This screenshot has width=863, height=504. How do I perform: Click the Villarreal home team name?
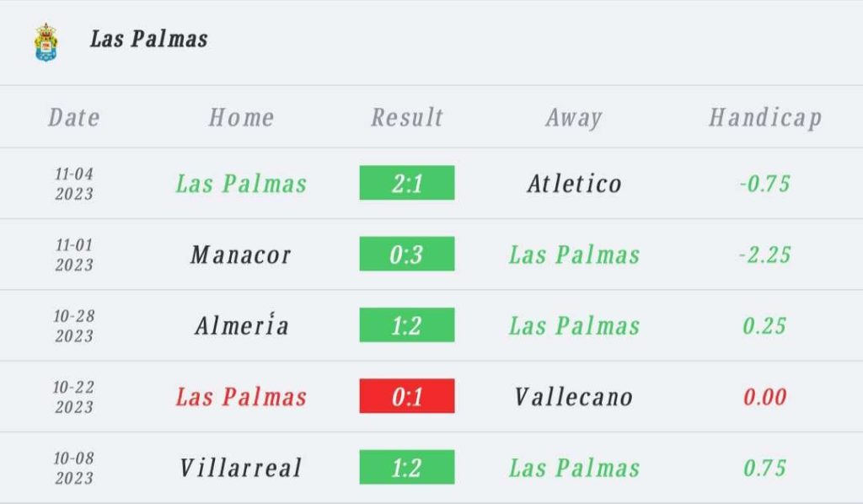(x=241, y=468)
